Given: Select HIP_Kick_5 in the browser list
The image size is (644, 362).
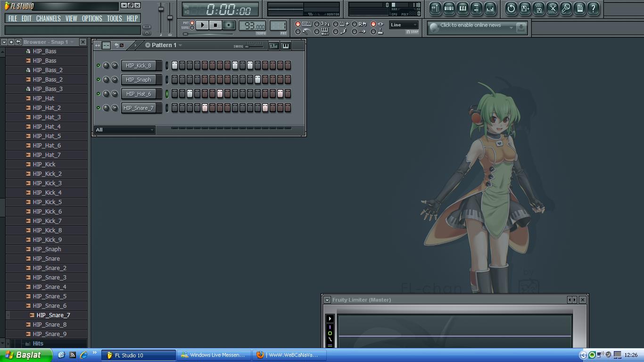Looking at the screenshot, I should pyautogui.click(x=47, y=202).
